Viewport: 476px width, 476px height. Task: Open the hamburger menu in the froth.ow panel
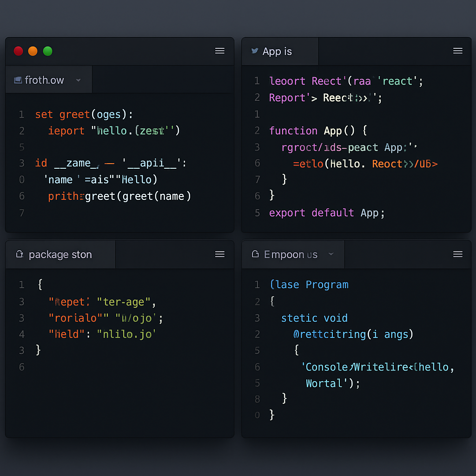coord(219,51)
